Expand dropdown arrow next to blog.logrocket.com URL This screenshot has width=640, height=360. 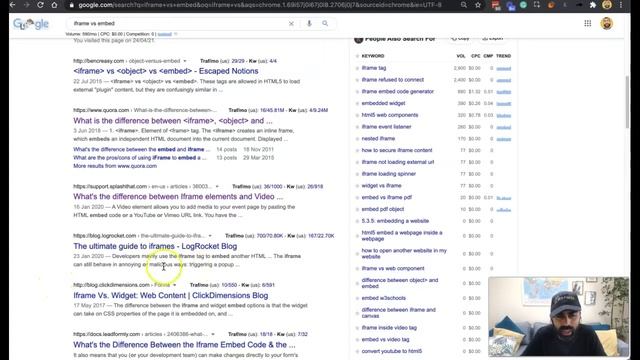[x=210, y=236]
